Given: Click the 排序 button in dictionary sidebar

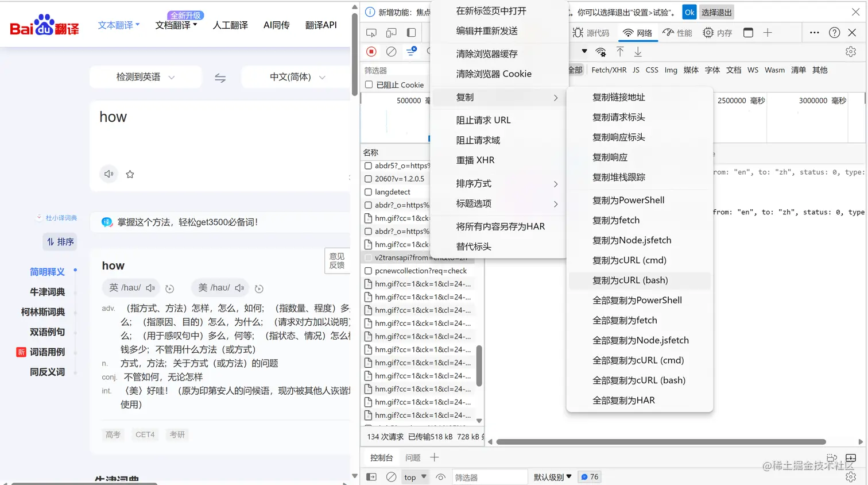Looking at the screenshot, I should (60, 242).
